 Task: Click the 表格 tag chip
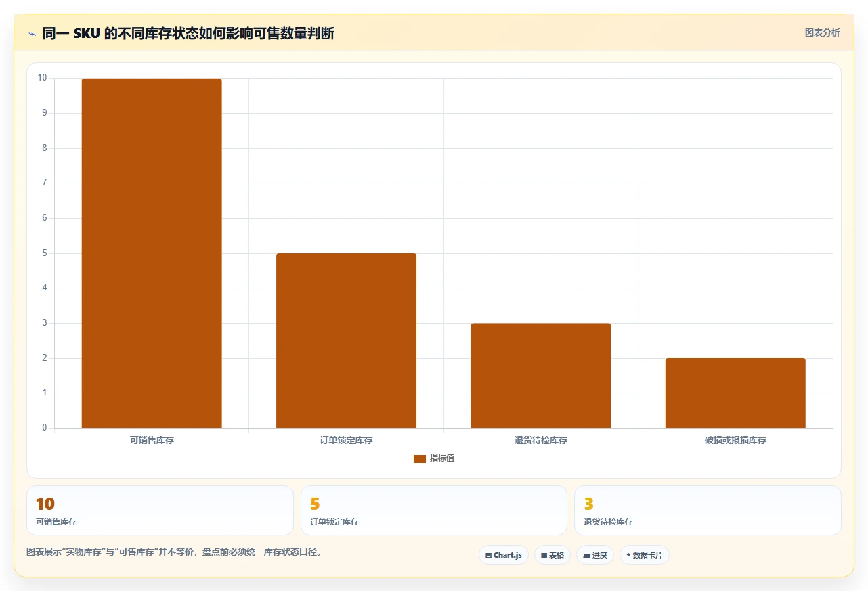click(x=552, y=555)
